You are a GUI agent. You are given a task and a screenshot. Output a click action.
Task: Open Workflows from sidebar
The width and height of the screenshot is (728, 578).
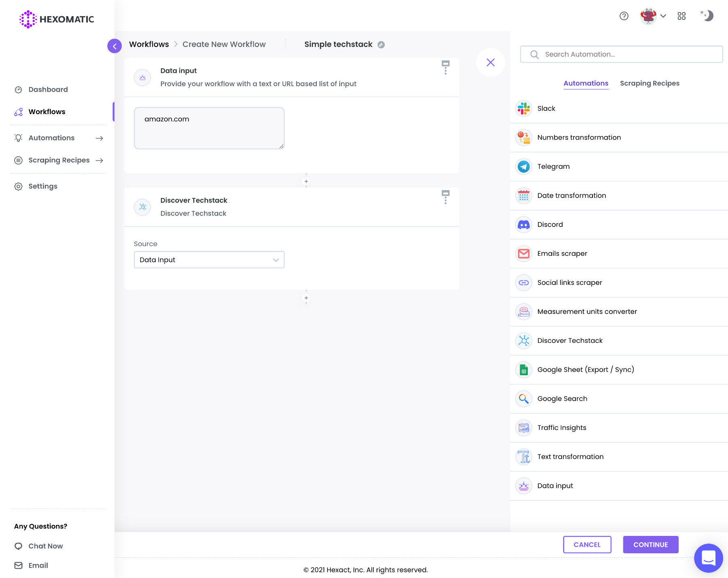tap(47, 112)
